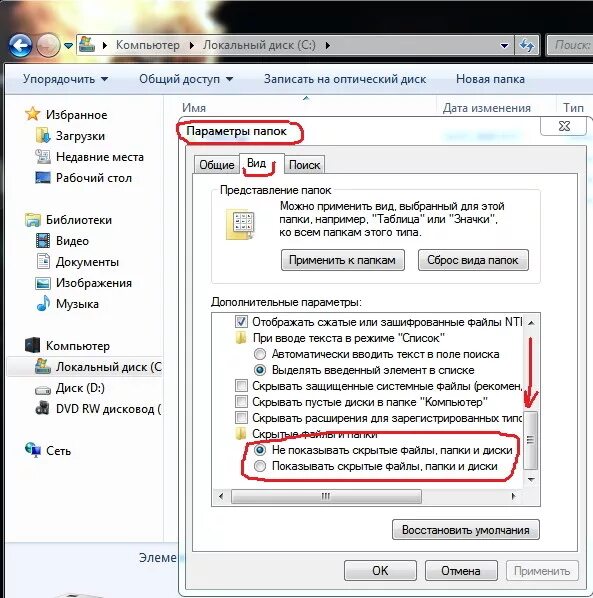Click the settings list scroll down arrow
The height and width of the screenshot is (598, 593).
tap(531, 479)
